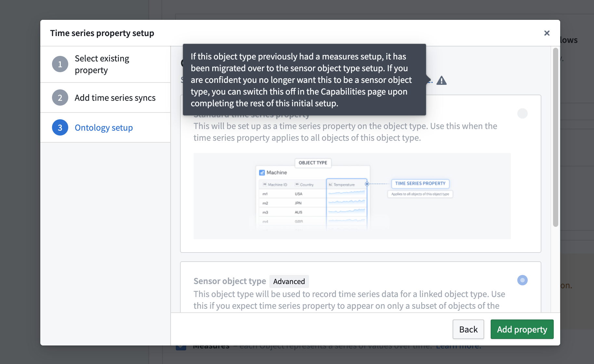594x364 pixels.
Task: Close the time series property setup dialog
Action: click(x=547, y=33)
